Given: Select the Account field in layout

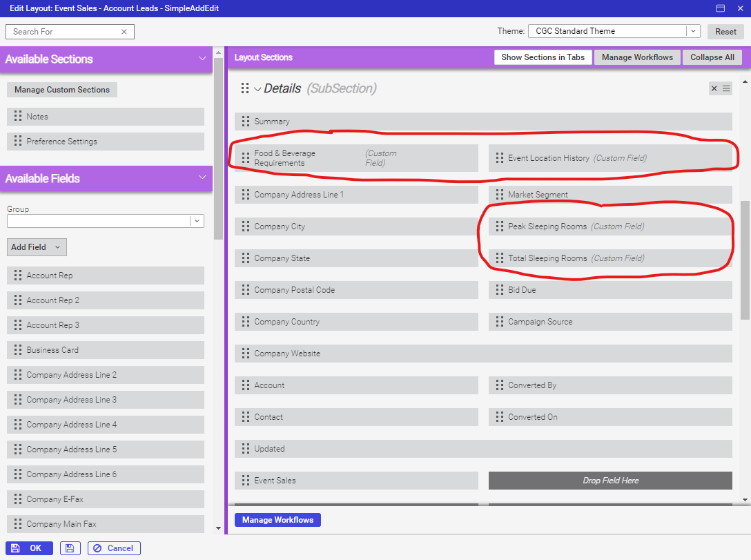Looking at the screenshot, I should pos(356,385).
